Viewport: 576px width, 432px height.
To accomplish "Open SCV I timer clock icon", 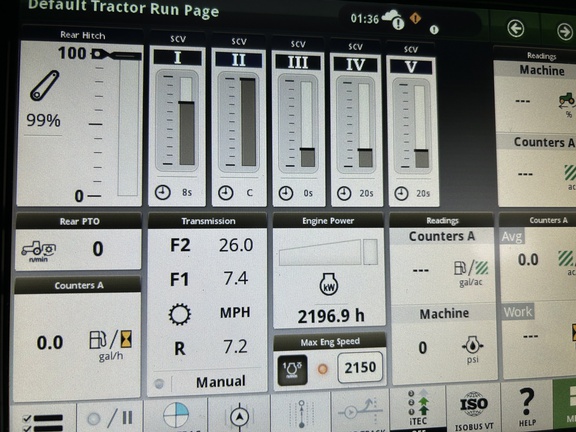I will (x=162, y=192).
